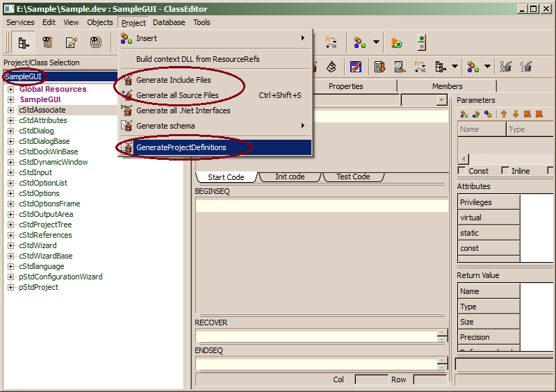Click the document with orange arrow icon
Viewport: 556px width, 392px height.
pyautogui.click(x=379, y=67)
